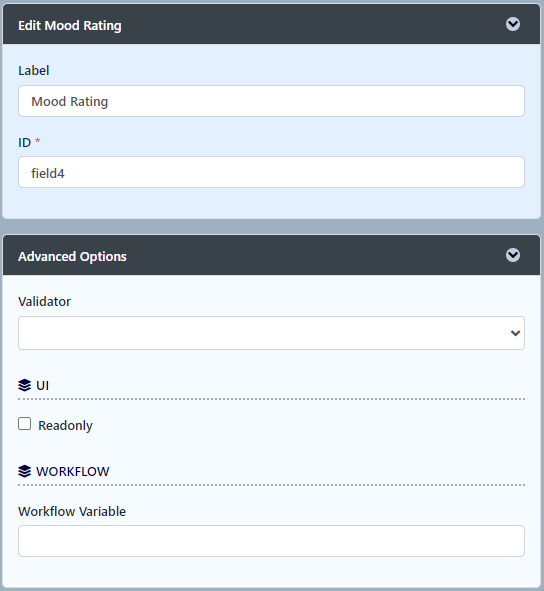This screenshot has width=544, height=591.
Task: Click the Workflow Variable label
Action: pos(72,511)
